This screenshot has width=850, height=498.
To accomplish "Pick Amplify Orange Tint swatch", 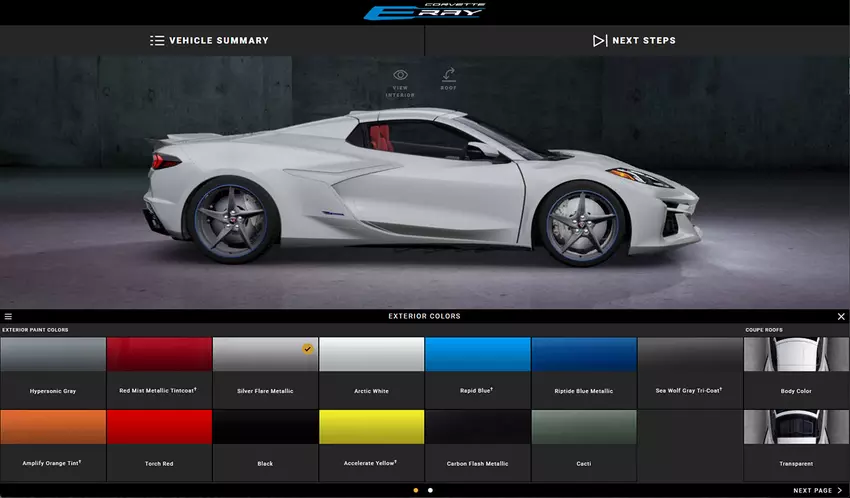I will pos(53,428).
